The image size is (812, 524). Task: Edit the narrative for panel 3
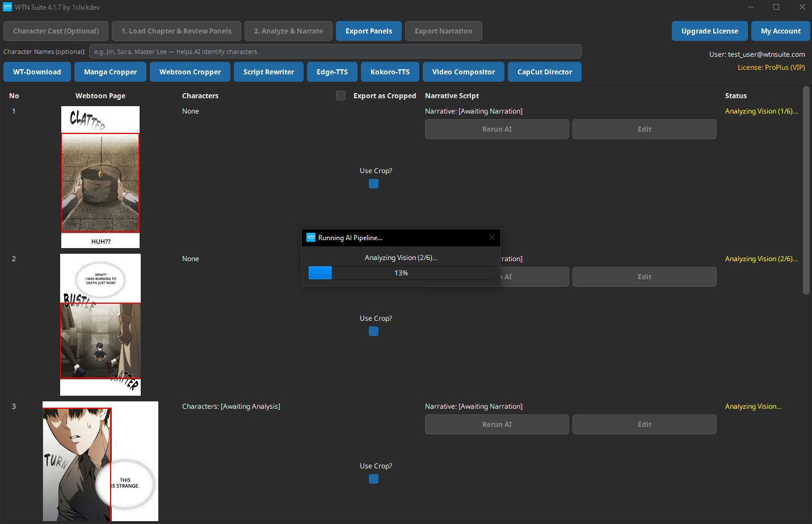tap(644, 424)
